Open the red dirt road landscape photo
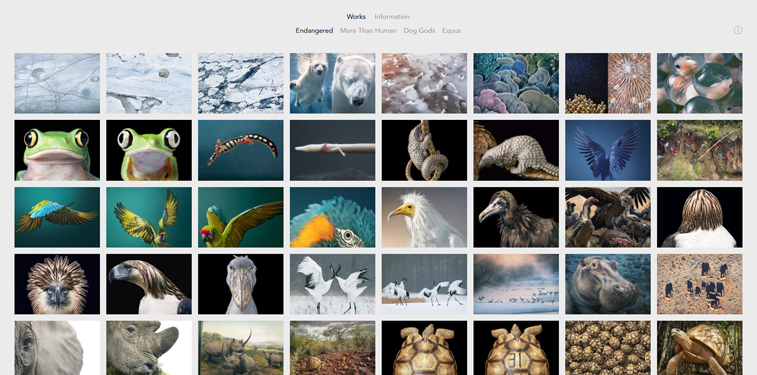Screen dimensions: 757x375 (332, 348)
